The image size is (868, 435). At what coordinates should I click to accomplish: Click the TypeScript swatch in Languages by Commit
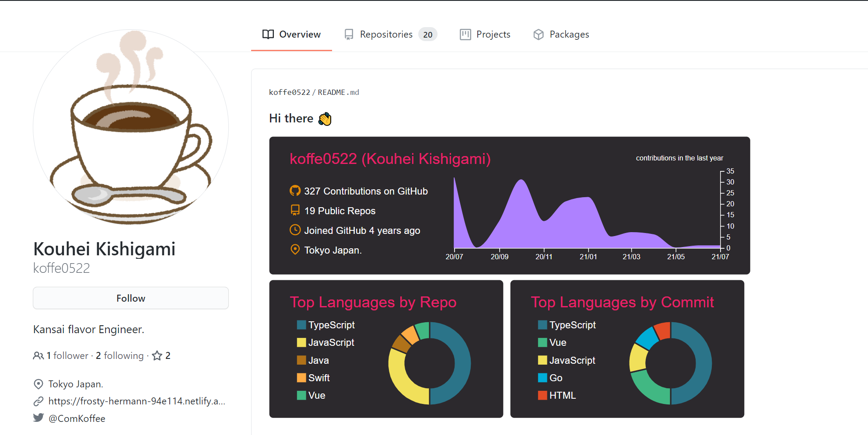[542, 325]
